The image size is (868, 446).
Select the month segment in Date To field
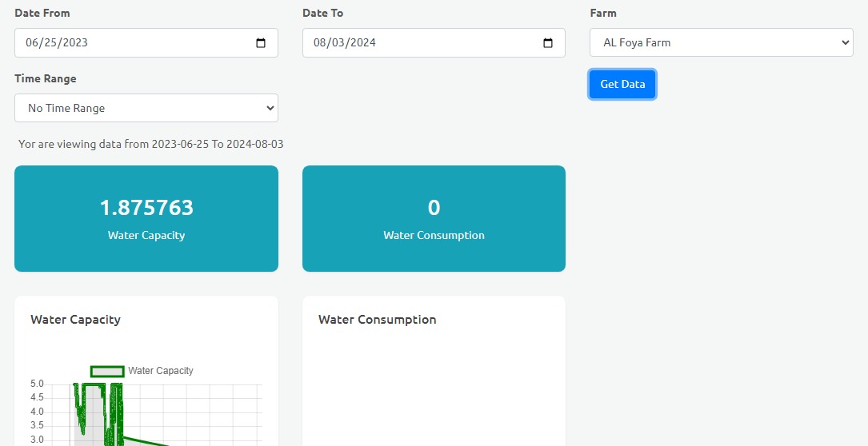coord(321,43)
